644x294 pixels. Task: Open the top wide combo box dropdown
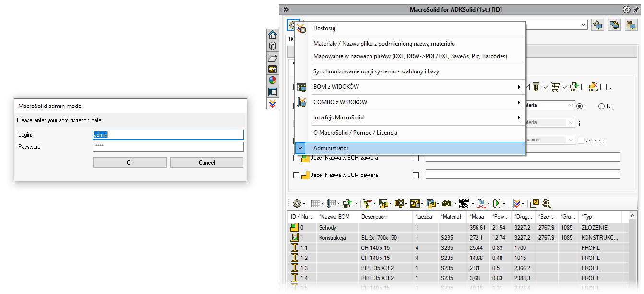click(x=583, y=25)
